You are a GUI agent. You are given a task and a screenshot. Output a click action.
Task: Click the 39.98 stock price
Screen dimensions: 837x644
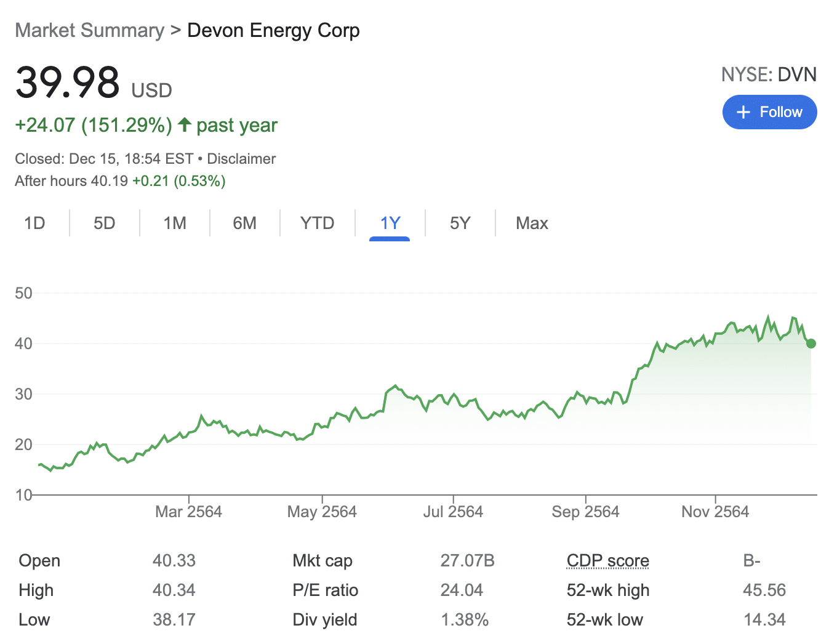click(68, 83)
